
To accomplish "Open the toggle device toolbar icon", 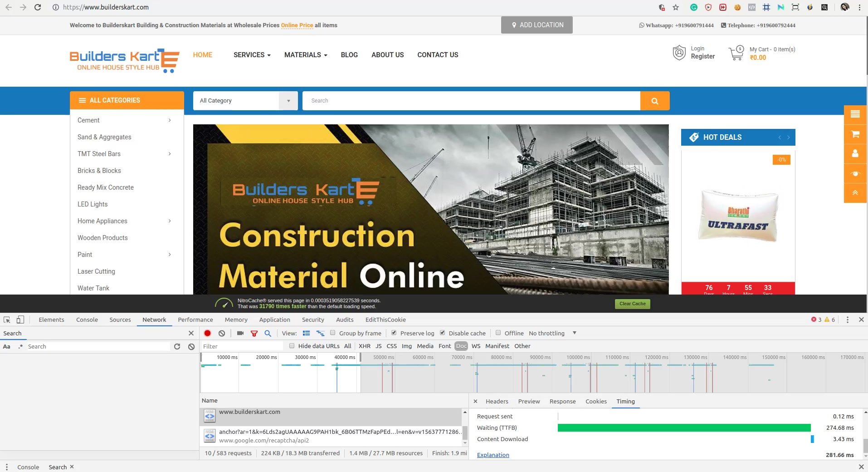I will click(x=20, y=320).
